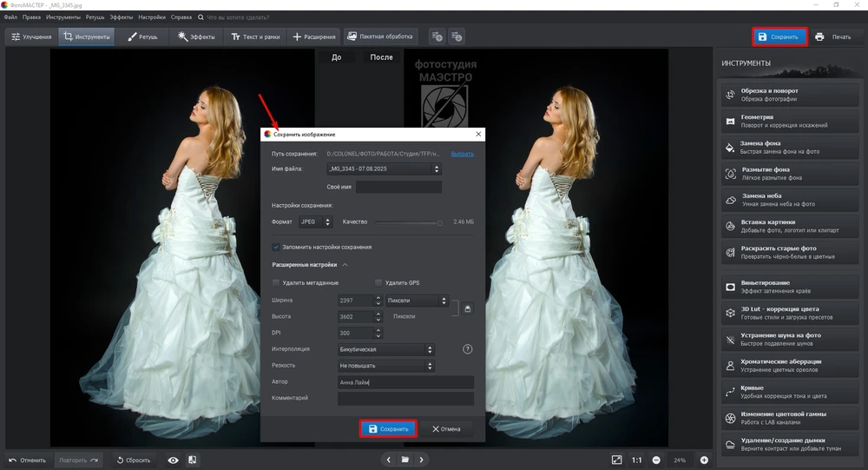Zoom out with the minus icon
868x470 pixels.
pyautogui.click(x=656, y=460)
